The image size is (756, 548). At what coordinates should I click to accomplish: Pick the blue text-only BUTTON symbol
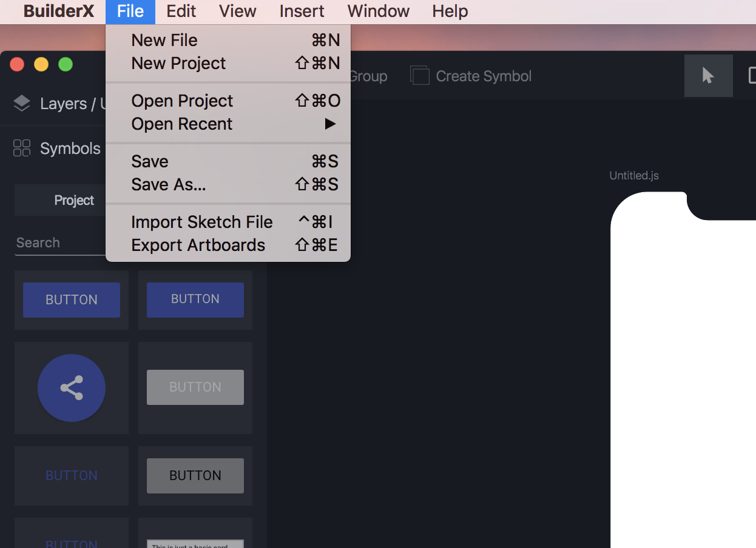point(72,476)
